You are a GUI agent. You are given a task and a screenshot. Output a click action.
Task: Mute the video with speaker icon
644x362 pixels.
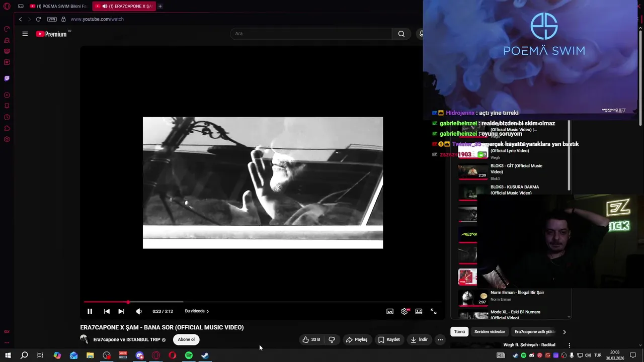(139, 311)
